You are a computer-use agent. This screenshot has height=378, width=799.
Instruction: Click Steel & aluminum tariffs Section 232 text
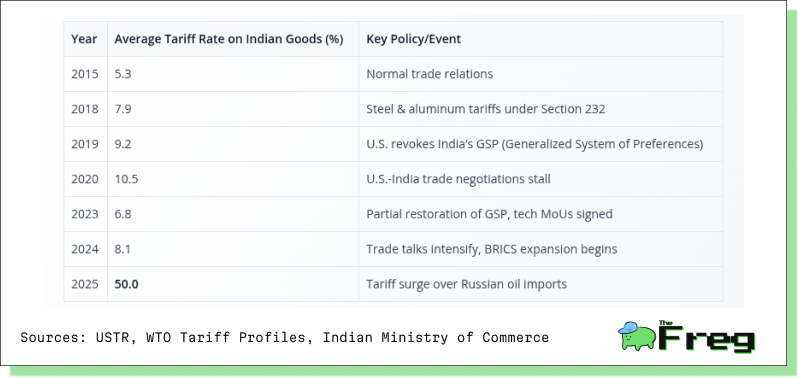pyautogui.click(x=486, y=109)
